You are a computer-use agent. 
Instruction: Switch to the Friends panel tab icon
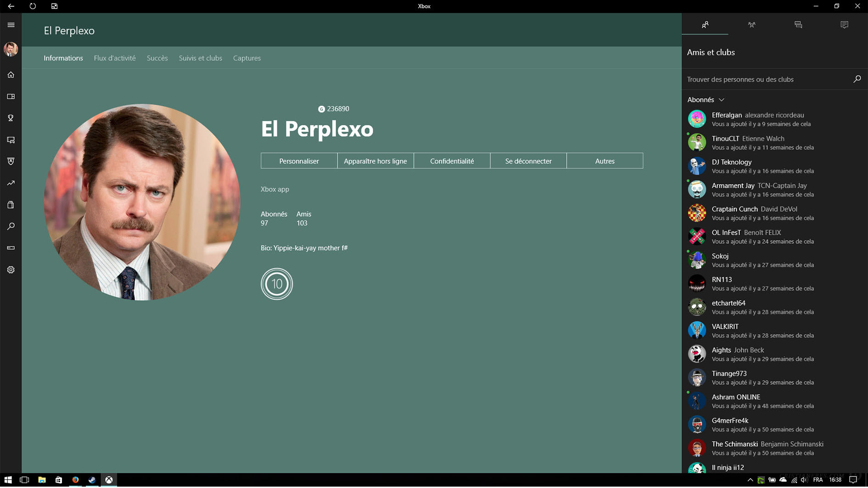pos(705,25)
